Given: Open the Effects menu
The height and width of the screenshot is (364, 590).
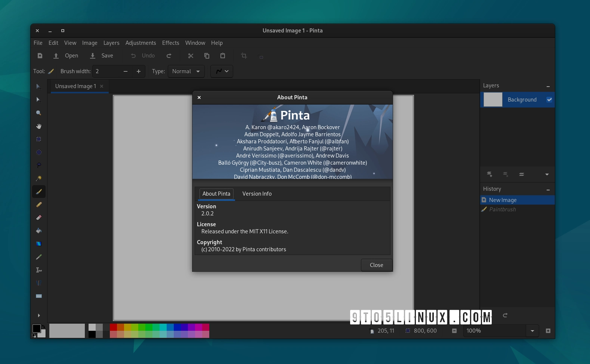Looking at the screenshot, I should coord(171,43).
